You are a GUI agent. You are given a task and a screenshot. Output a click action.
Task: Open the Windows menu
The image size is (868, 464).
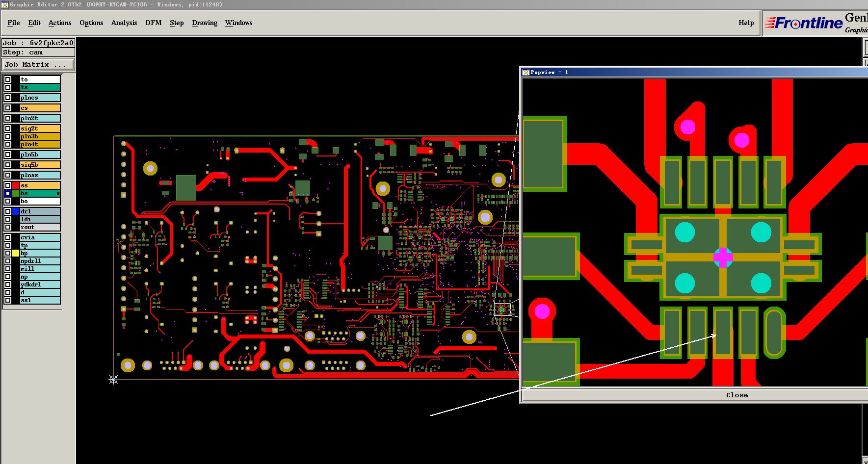point(239,23)
